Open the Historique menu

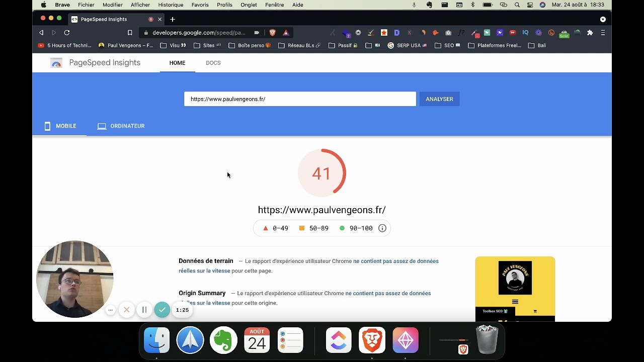tap(171, 5)
